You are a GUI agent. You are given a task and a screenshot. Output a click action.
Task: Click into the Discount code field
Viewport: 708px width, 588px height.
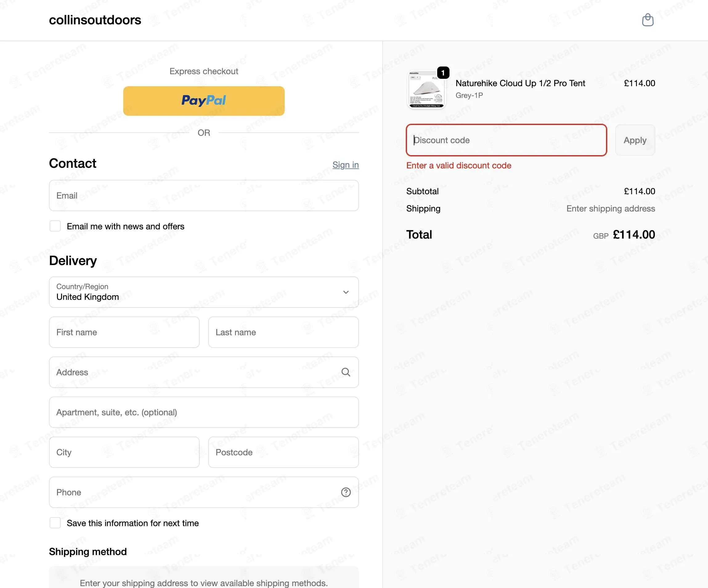507,140
